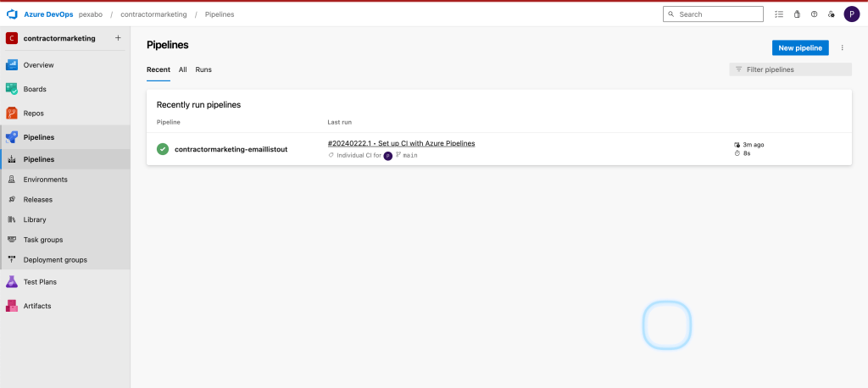Click the 3m ago timestamp
The height and width of the screenshot is (388, 868).
pyautogui.click(x=754, y=145)
